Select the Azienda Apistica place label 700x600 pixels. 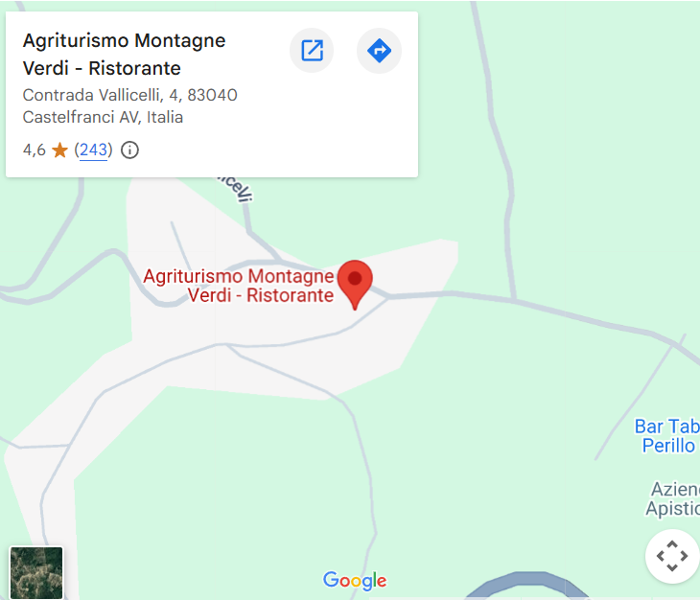(x=673, y=498)
